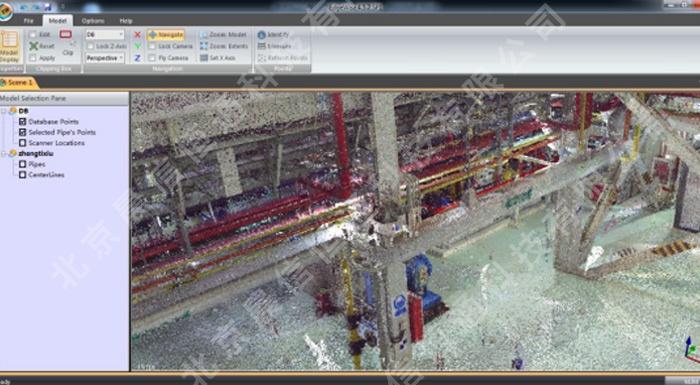The height and width of the screenshot is (385, 700).
Task: Click the redo arrow in quick access toolbar
Action: pos(37,7)
